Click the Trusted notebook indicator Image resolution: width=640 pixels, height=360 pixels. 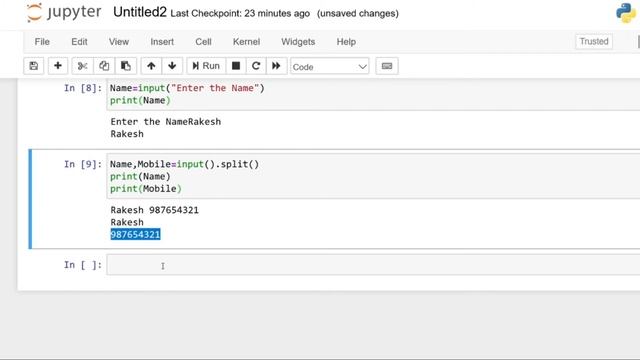click(x=594, y=41)
